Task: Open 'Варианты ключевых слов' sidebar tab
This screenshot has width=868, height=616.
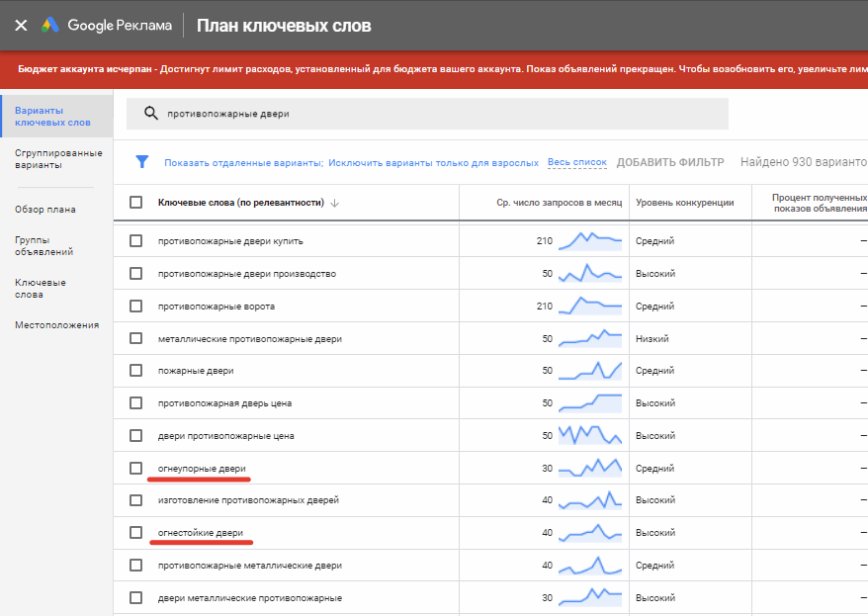Action: (x=56, y=117)
